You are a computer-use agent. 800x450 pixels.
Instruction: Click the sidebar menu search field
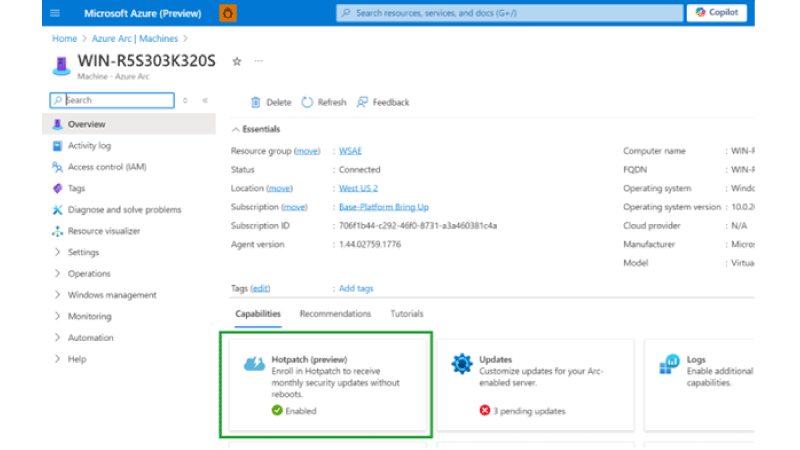(112, 100)
